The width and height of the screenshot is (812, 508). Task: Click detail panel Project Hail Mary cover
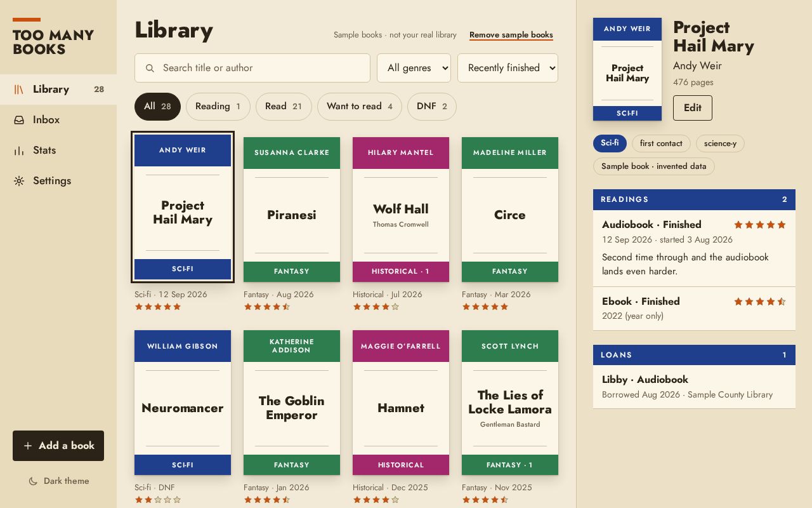coord(627,69)
